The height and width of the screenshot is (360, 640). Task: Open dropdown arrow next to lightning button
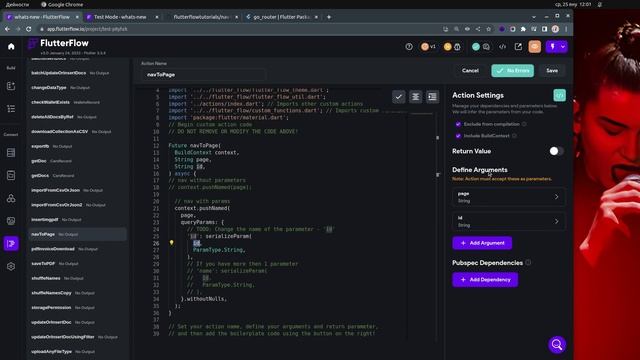coord(563,47)
